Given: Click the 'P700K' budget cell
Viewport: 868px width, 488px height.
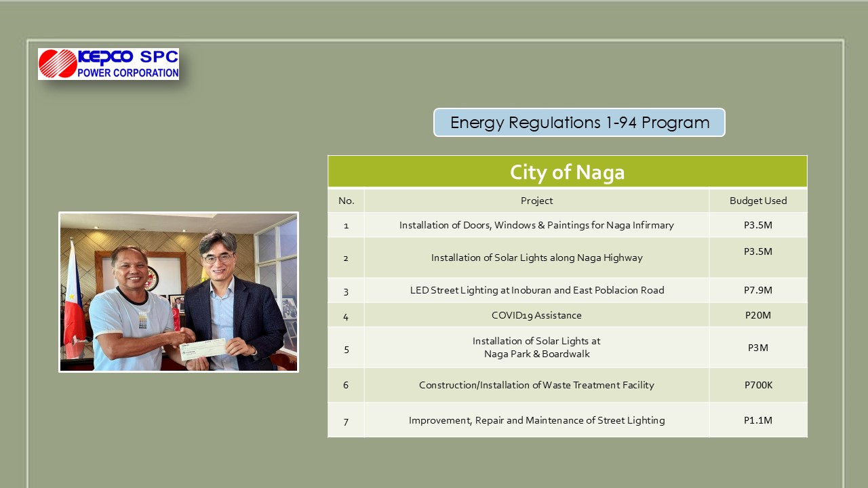Looking at the screenshot, I should click(758, 385).
